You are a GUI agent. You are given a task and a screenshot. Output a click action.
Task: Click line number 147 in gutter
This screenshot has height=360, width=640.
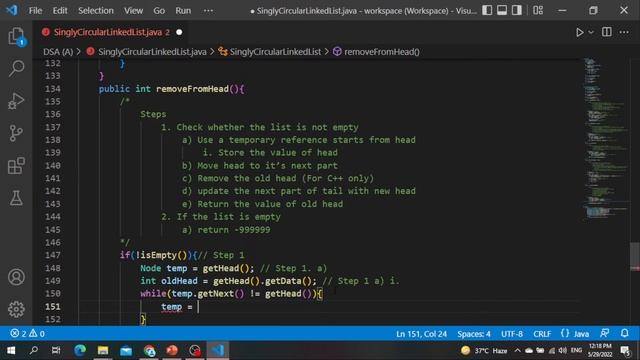click(x=53, y=255)
